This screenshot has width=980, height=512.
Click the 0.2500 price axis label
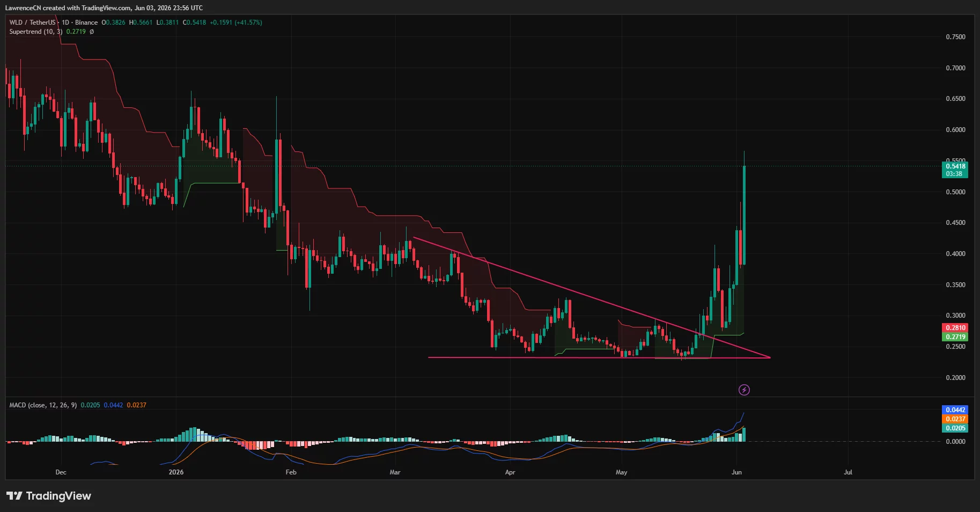[x=955, y=347]
